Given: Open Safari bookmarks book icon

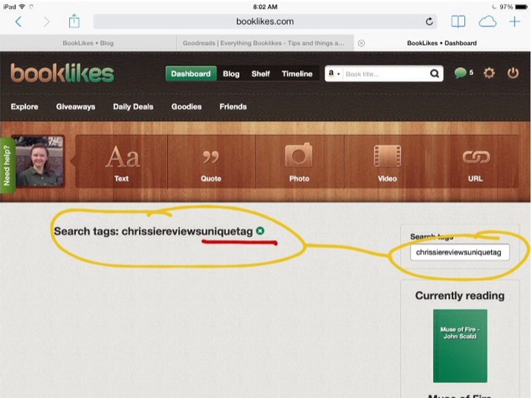Looking at the screenshot, I should pyautogui.click(x=458, y=21).
